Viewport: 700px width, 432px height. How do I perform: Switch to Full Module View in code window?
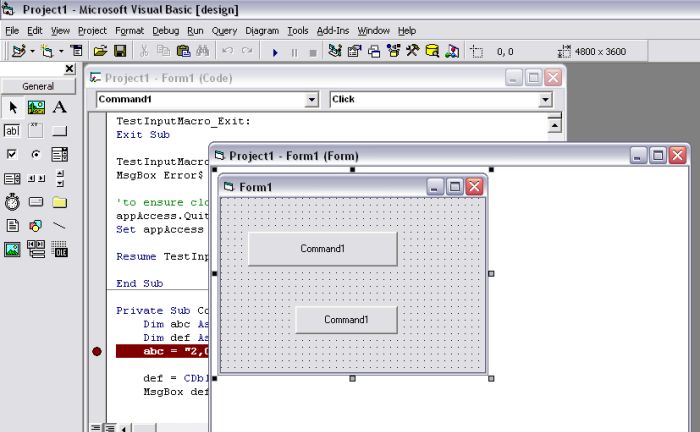(109, 428)
